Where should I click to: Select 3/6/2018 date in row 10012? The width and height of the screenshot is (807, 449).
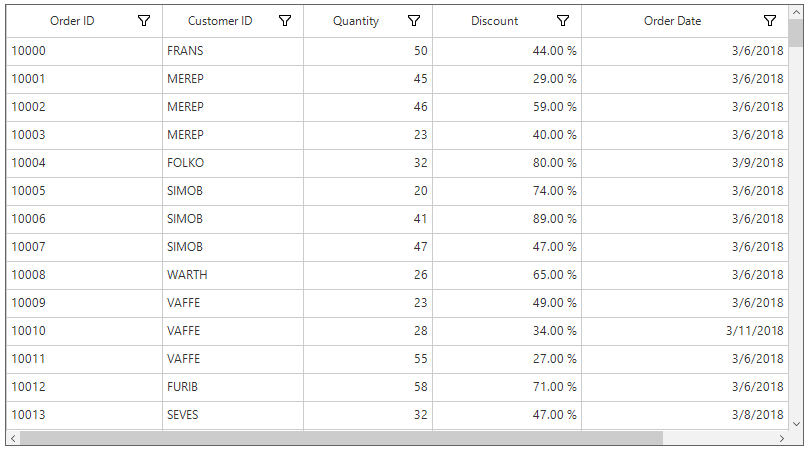coord(685,387)
